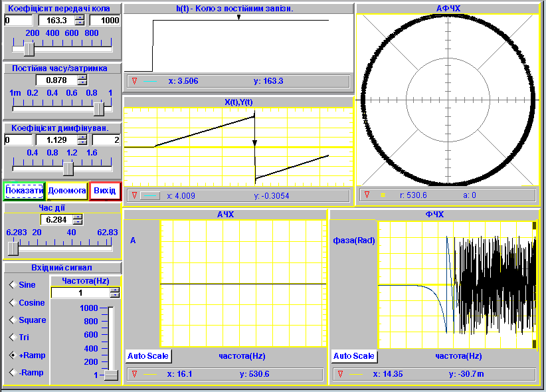Click h(t) readout y: 163.3
Image resolution: width=546 pixels, height=392 pixels.
(268, 81)
